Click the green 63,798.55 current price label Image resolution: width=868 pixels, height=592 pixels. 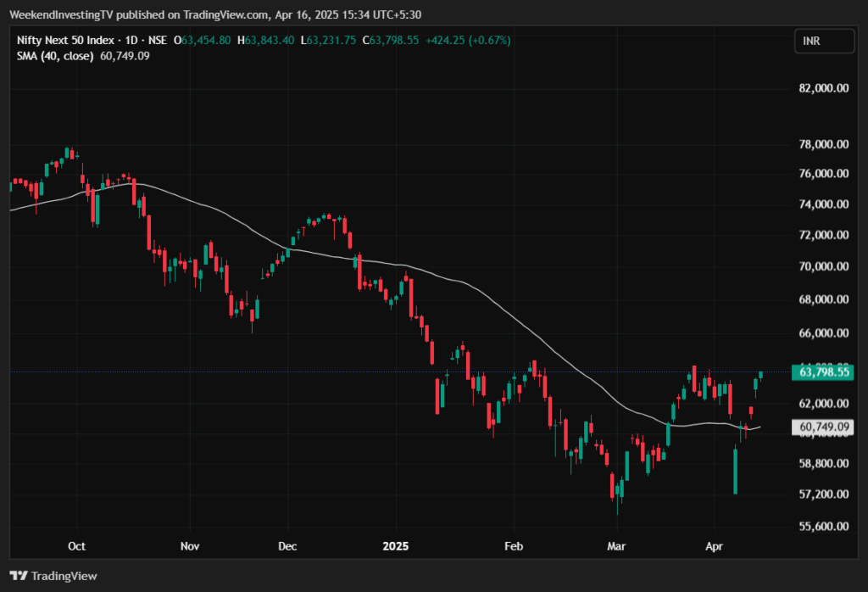tap(821, 372)
